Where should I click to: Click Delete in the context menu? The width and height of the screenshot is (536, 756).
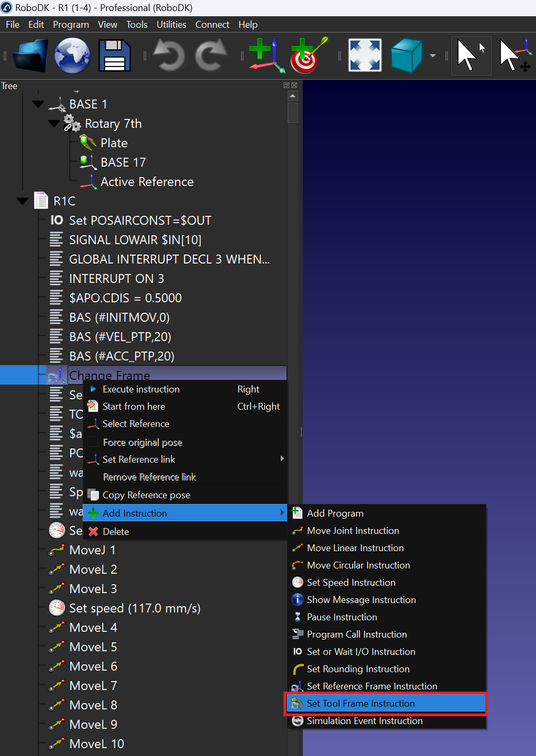click(x=116, y=531)
